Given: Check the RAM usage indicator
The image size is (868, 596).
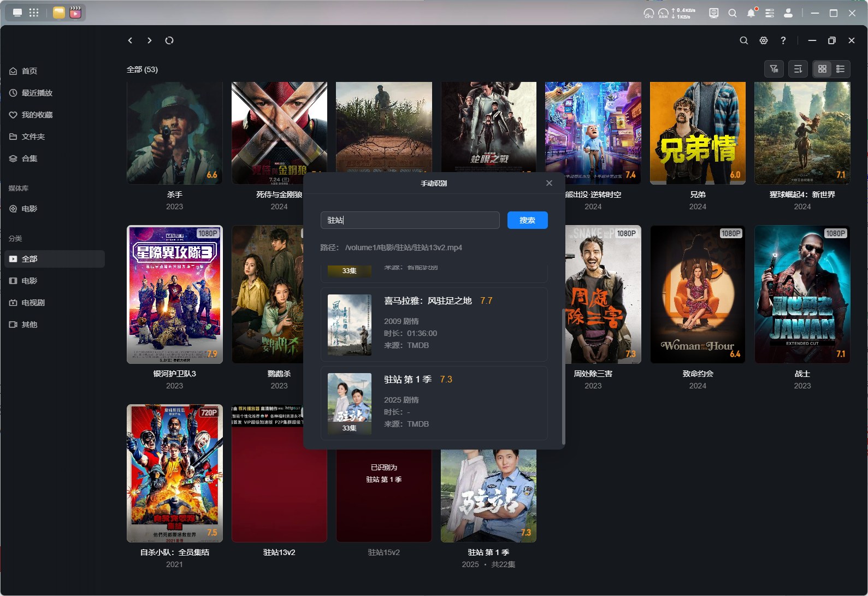Looking at the screenshot, I should click(663, 13).
